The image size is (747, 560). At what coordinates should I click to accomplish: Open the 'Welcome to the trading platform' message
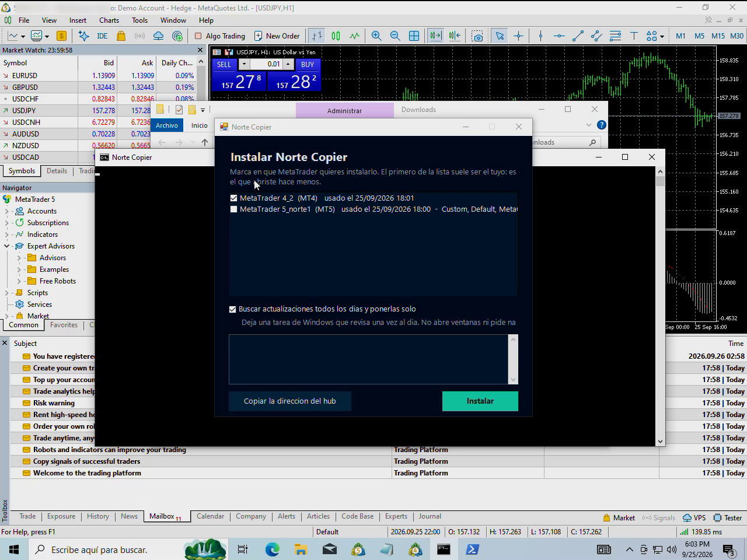point(87,473)
